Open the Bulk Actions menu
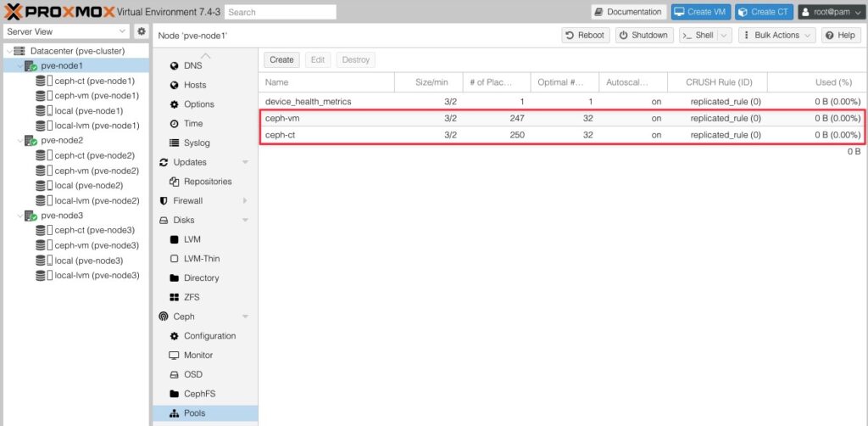This screenshot has height=426, width=868. coord(777,35)
